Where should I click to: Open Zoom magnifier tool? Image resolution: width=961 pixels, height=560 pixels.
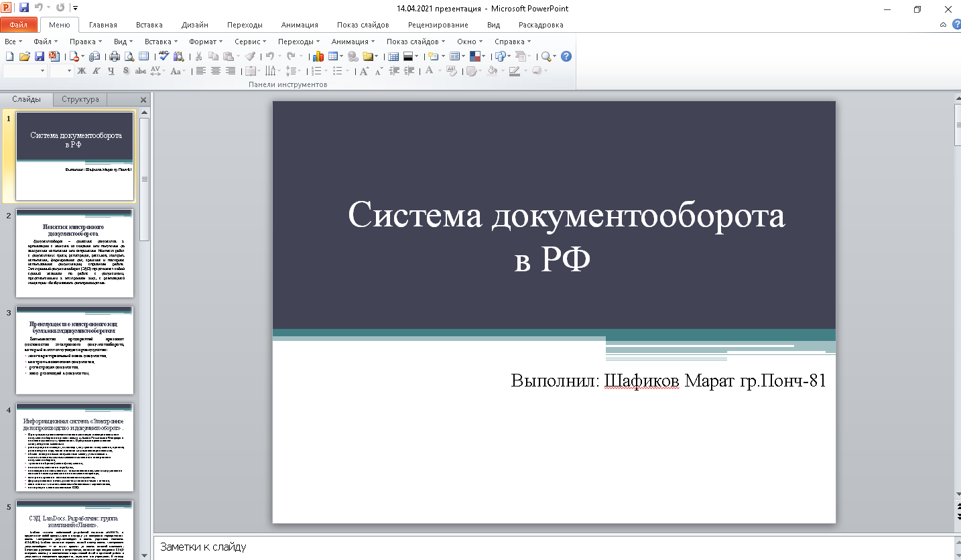point(546,56)
